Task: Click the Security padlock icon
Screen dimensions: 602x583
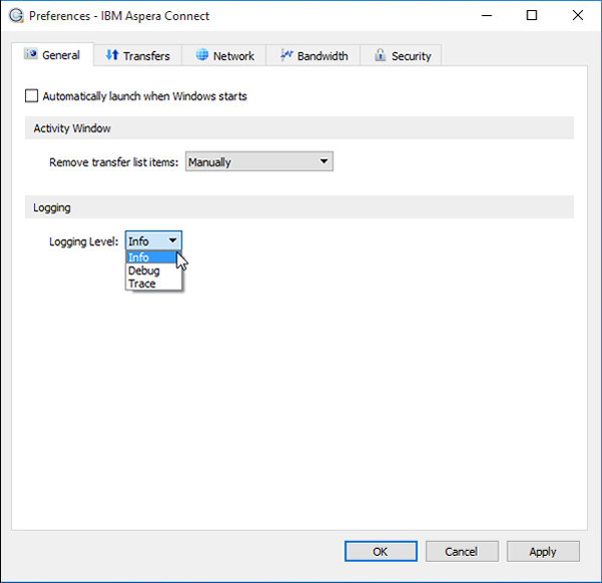Action: point(380,56)
